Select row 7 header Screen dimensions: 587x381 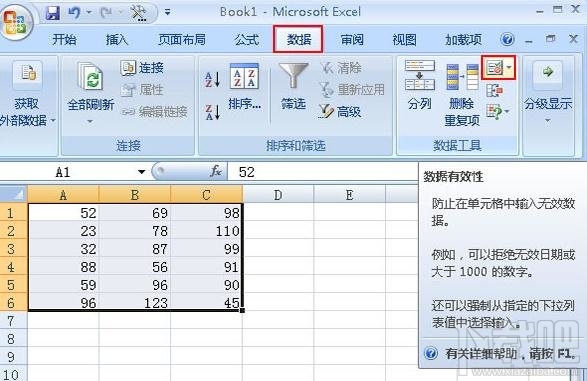[13, 320]
